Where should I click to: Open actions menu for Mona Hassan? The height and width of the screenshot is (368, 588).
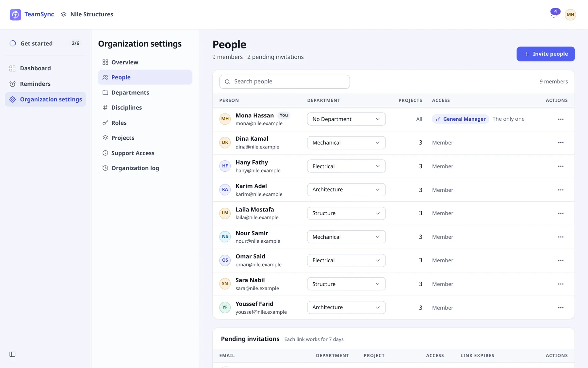pyautogui.click(x=561, y=119)
